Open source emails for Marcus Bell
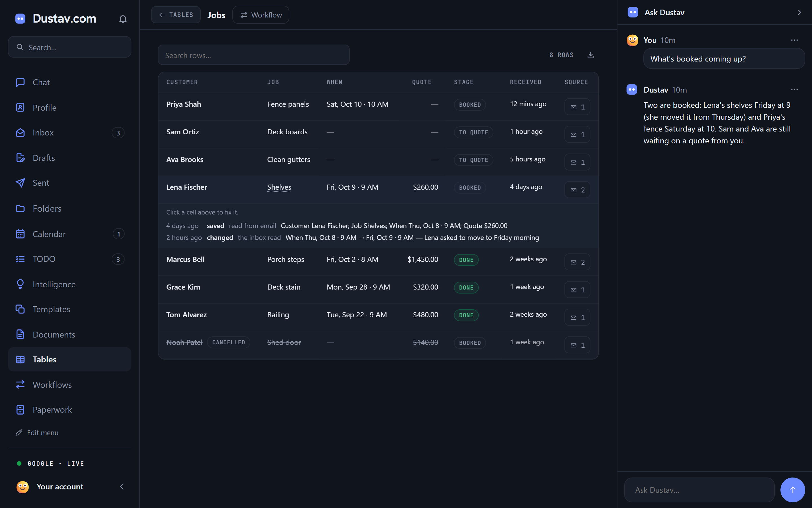 coord(577,262)
